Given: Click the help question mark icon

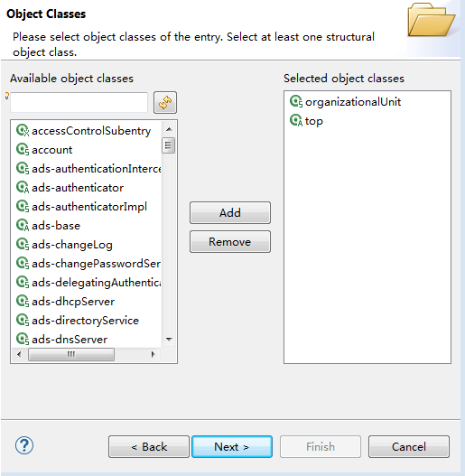Looking at the screenshot, I should [24, 445].
